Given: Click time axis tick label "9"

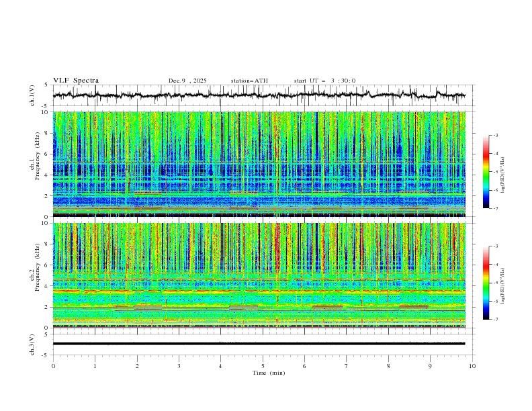Looking at the screenshot, I should point(430,366).
